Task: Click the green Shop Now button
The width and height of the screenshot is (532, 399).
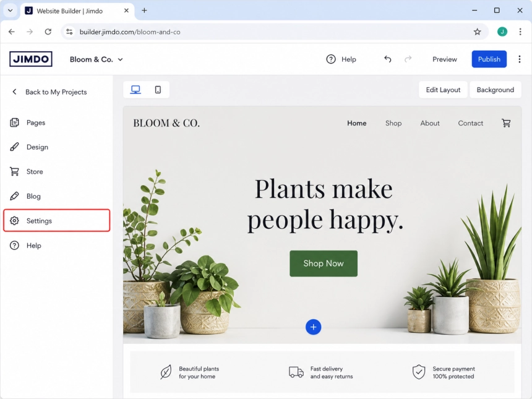Action: tap(324, 264)
